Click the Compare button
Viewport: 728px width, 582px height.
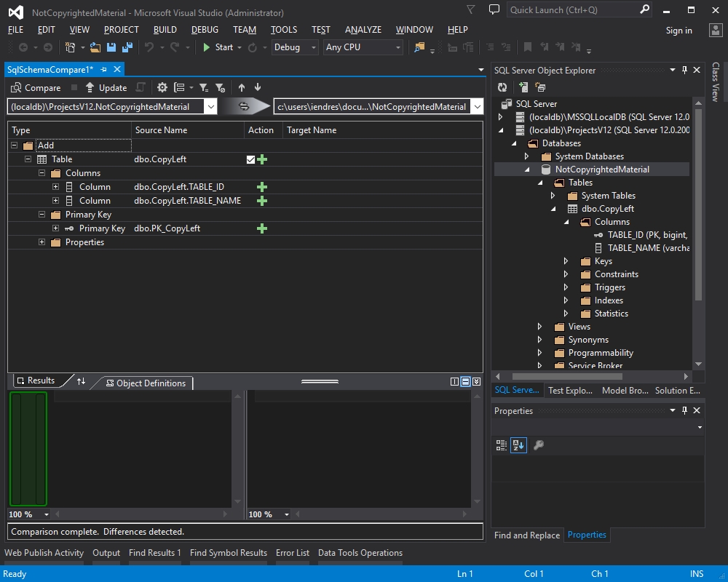point(36,88)
